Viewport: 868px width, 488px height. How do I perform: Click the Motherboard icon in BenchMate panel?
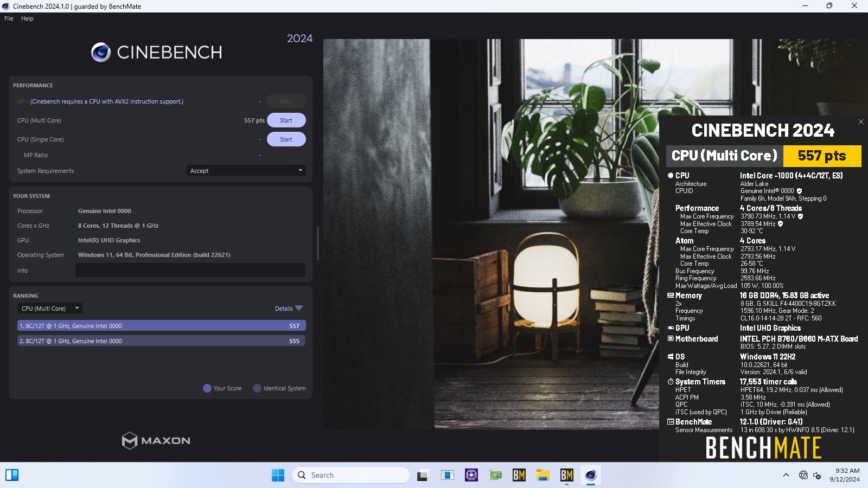(x=671, y=339)
